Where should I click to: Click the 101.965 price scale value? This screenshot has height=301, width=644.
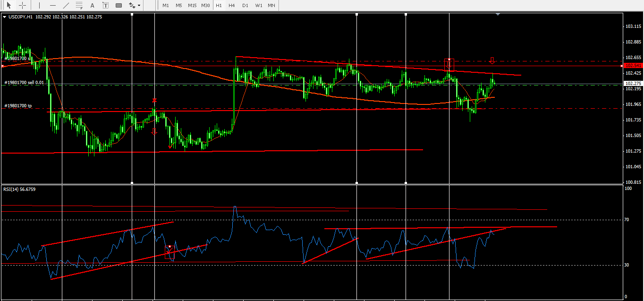(x=633, y=104)
